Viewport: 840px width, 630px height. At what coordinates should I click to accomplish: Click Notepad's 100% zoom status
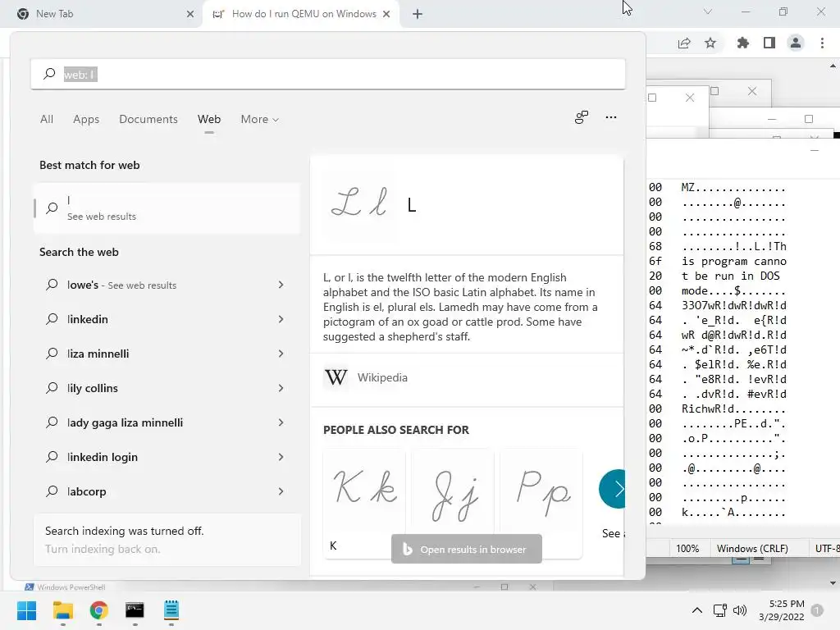687,549
